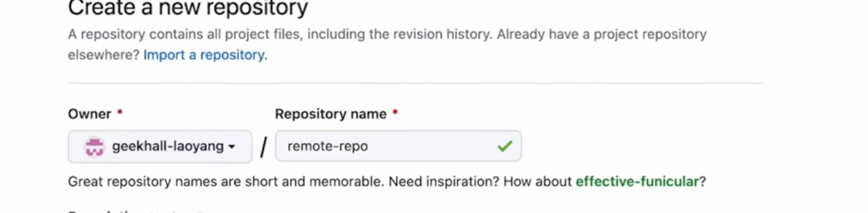Viewport: 868px width, 213px height.
Task: Click the pink avatar icon beside geekhall-laoyang
Action: pyautogui.click(x=94, y=146)
